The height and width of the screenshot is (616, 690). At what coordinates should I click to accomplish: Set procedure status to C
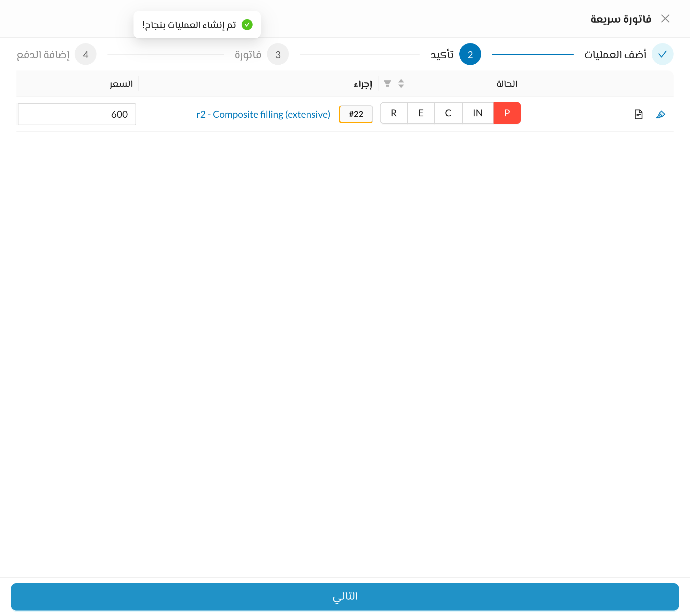[448, 113]
